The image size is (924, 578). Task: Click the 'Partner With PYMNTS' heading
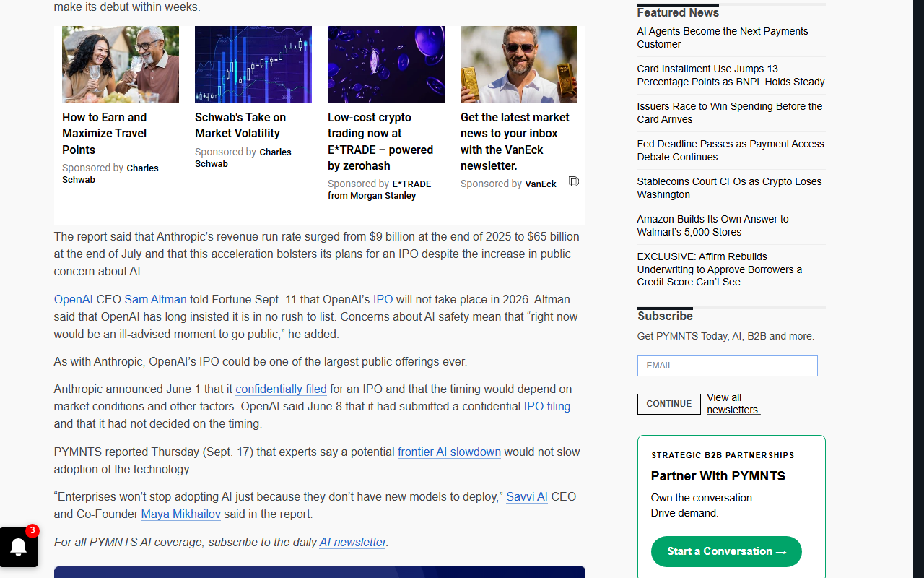tap(718, 476)
